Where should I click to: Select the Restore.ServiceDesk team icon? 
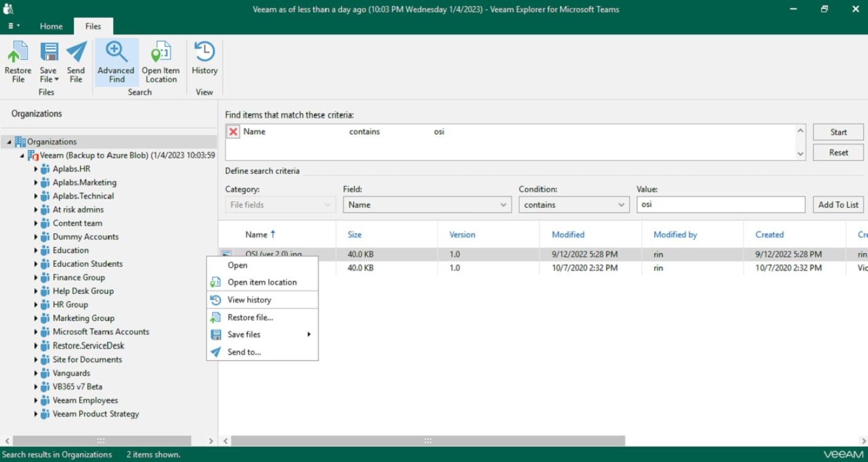pyautogui.click(x=45, y=346)
